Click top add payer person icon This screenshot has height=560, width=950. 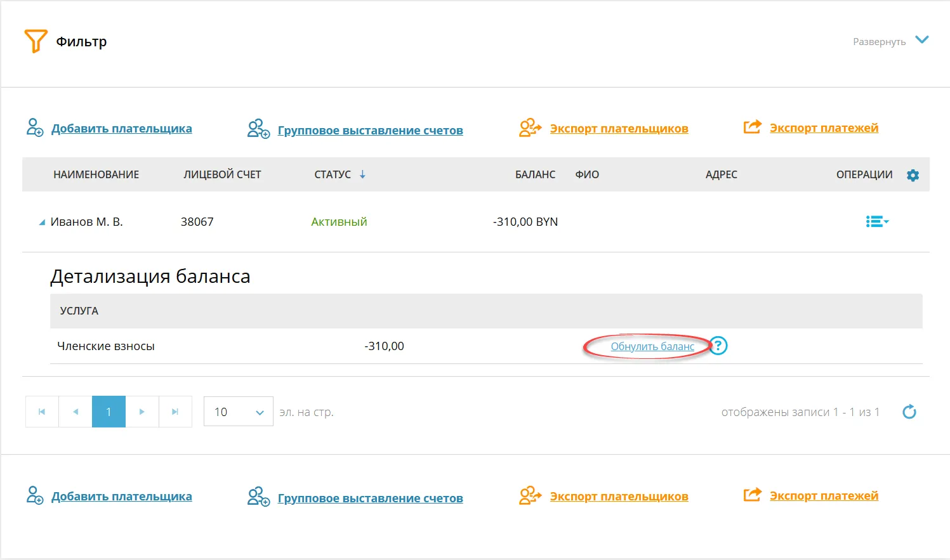click(x=34, y=127)
